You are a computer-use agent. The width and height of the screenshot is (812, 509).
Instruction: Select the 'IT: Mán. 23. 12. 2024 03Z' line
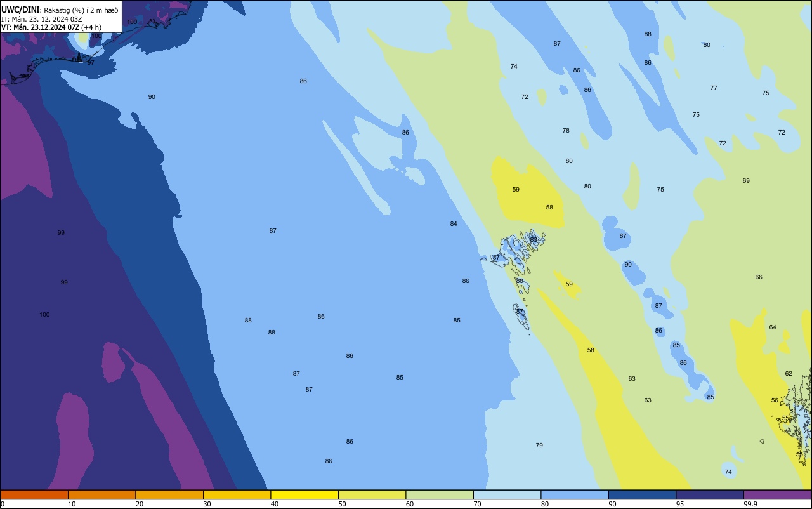tap(42, 19)
